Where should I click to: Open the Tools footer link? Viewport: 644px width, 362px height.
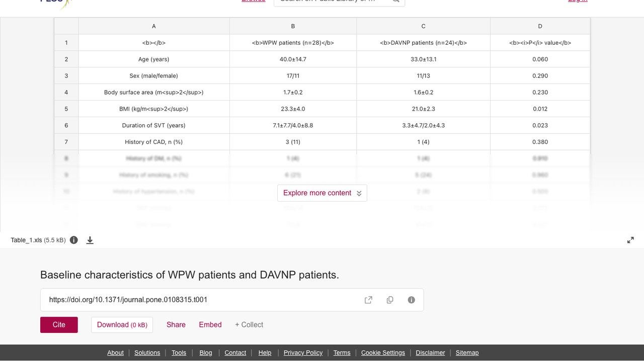click(179, 352)
